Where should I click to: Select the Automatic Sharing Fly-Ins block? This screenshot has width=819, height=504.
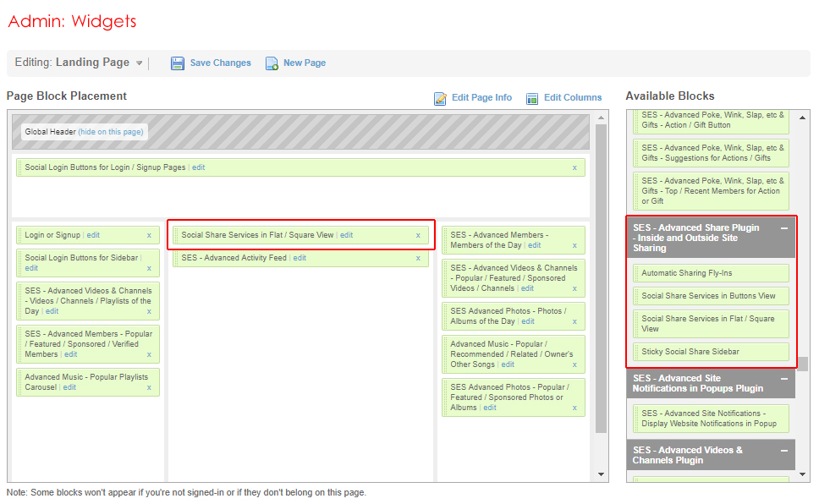[710, 273]
